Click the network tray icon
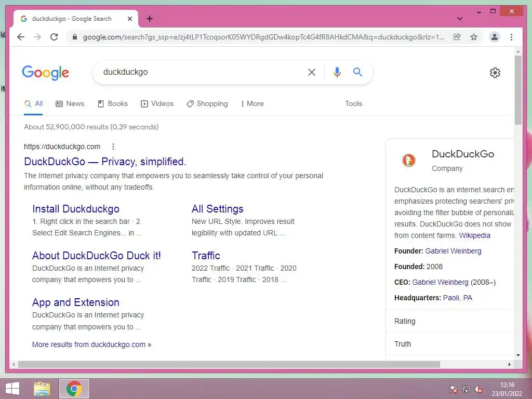This screenshot has width=532, height=399. click(466, 389)
